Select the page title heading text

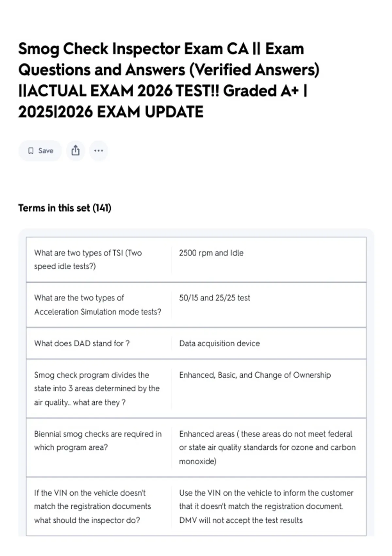[x=169, y=80]
